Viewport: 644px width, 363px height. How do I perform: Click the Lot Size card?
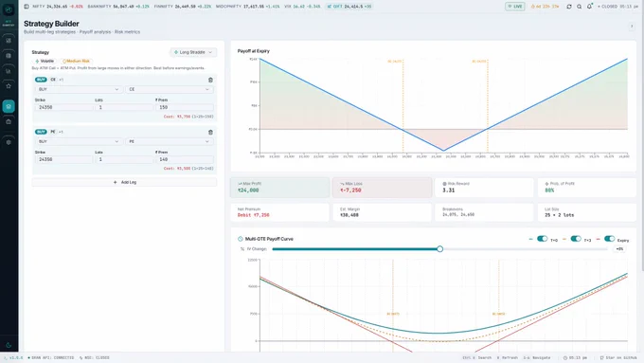[x=587, y=212]
